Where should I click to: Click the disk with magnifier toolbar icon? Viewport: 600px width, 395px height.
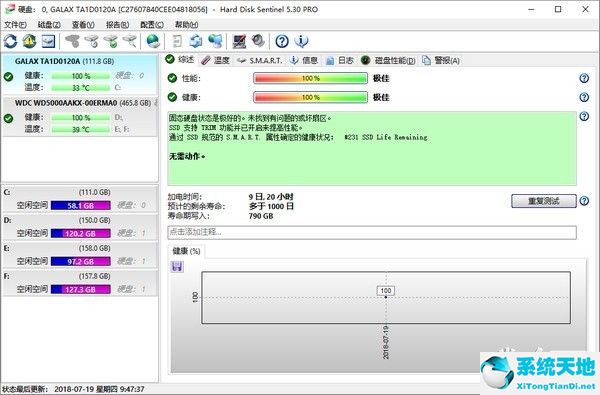[x=130, y=41]
